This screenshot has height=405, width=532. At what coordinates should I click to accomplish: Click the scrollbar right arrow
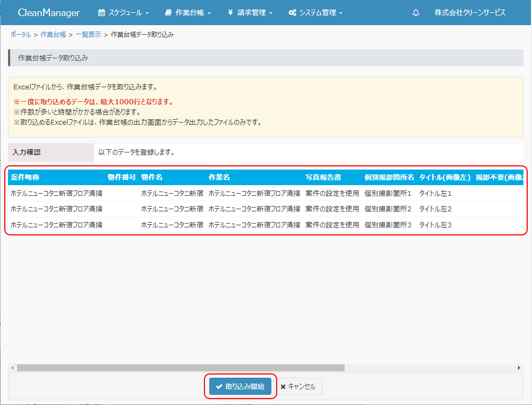(x=519, y=368)
